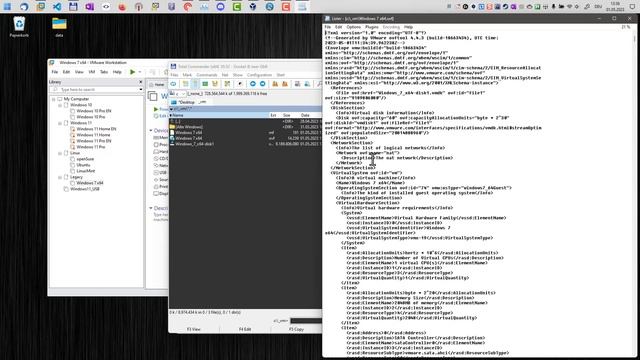640x360 pixels.
Task: Click library search field 'Type here to search'
Action: pos(96,89)
